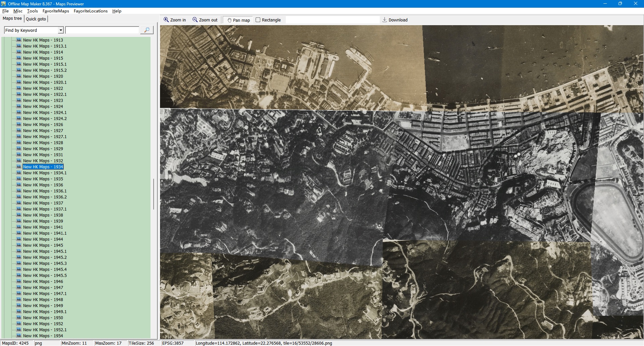Open the File menu
The height and width of the screenshot is (346, 644).
[x=5, y=11]
